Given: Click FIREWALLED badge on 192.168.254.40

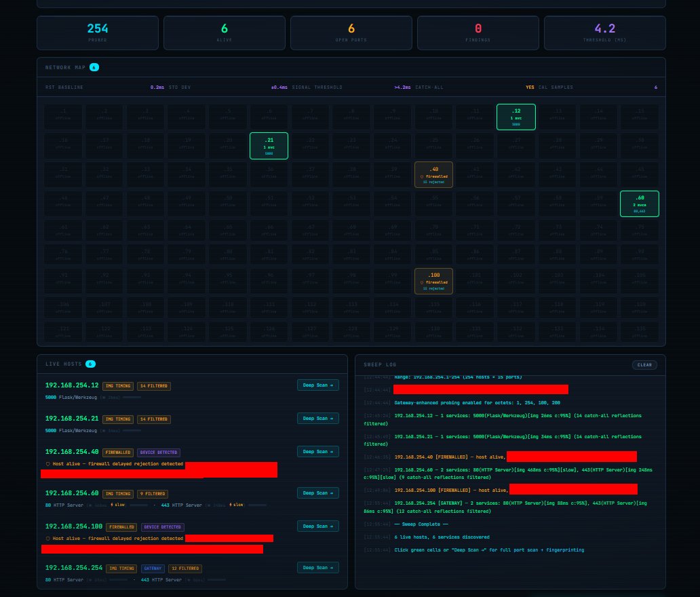Looking at the screenshot, I should [118, 452].
